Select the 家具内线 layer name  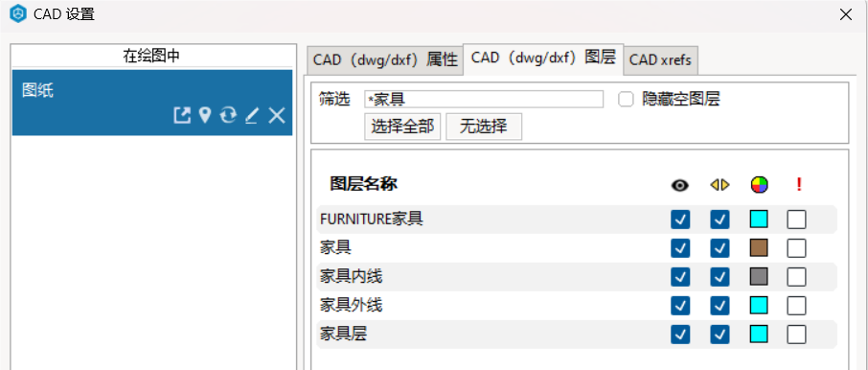[x=351, y=276]
